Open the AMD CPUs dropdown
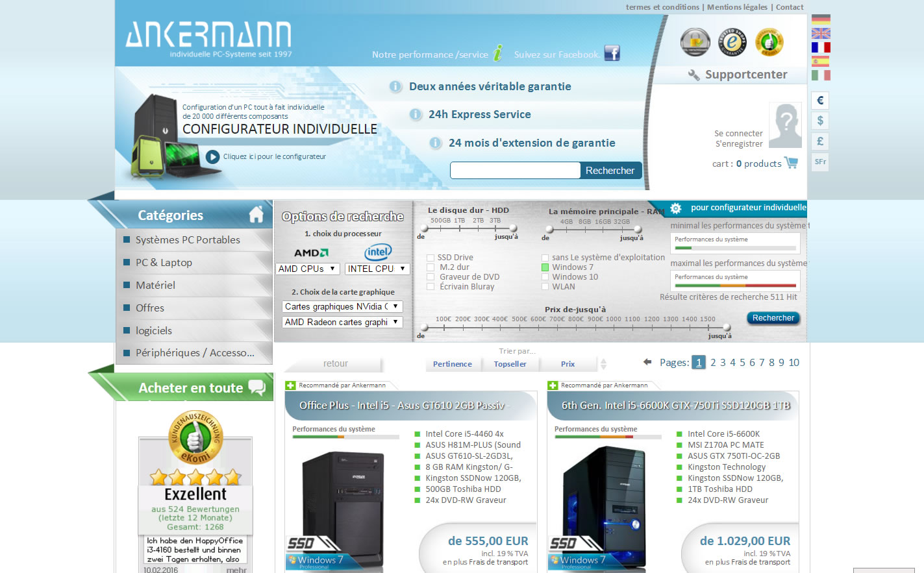This screenshot has height=573, width=924. (308, 269)
